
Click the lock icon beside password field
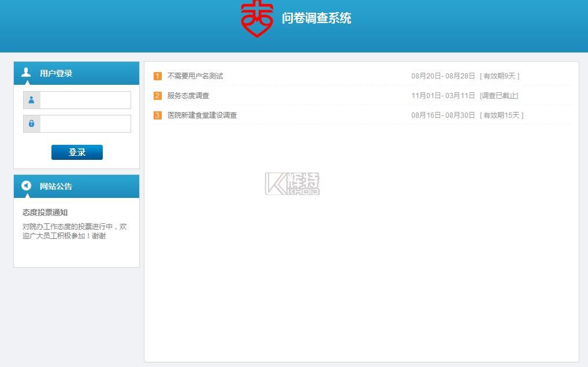tap(31, 123)
